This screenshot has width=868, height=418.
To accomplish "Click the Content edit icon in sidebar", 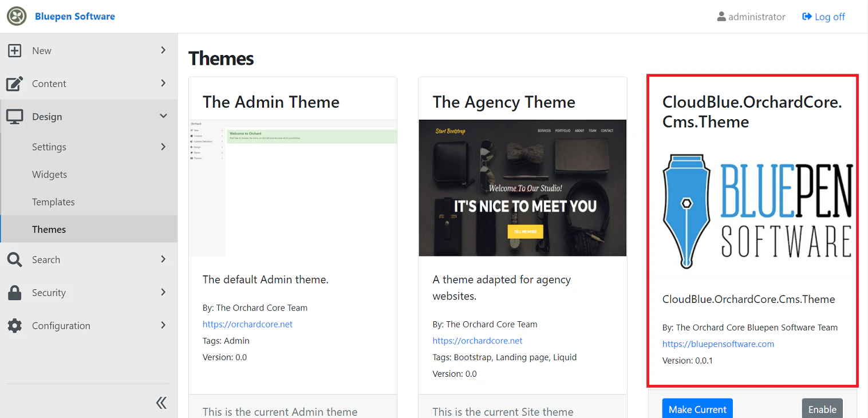I will (x=14, y=84).
